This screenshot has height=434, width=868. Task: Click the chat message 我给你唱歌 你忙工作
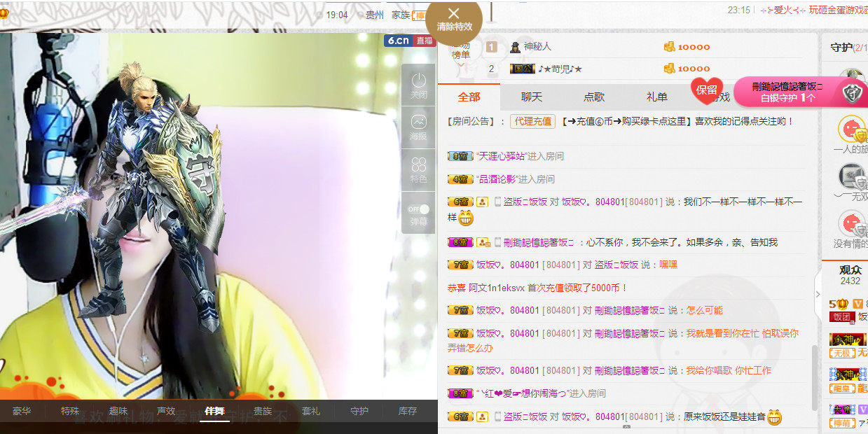click(729, 370)
